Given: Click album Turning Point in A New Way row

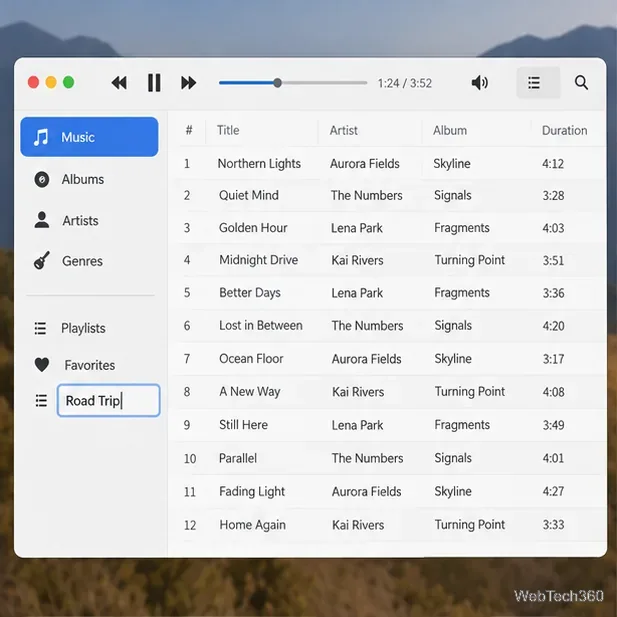Looking at the screenshot, I should point(470,392).
